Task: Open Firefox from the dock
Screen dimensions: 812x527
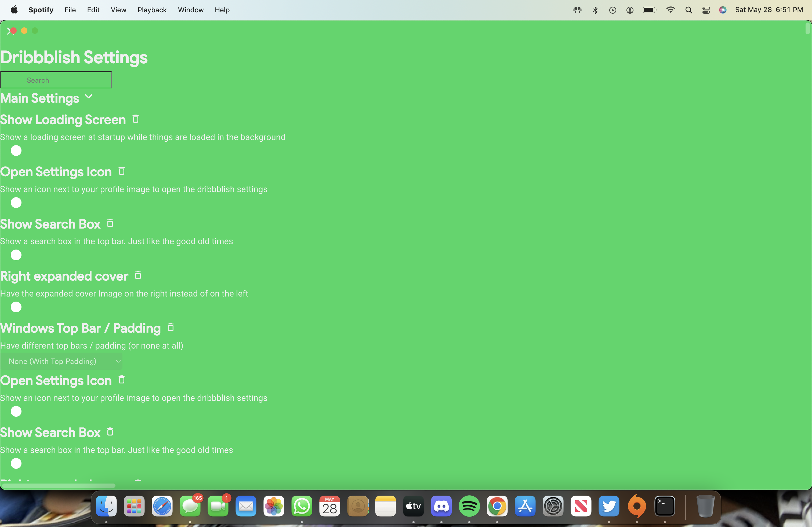Action: [637, 507]
